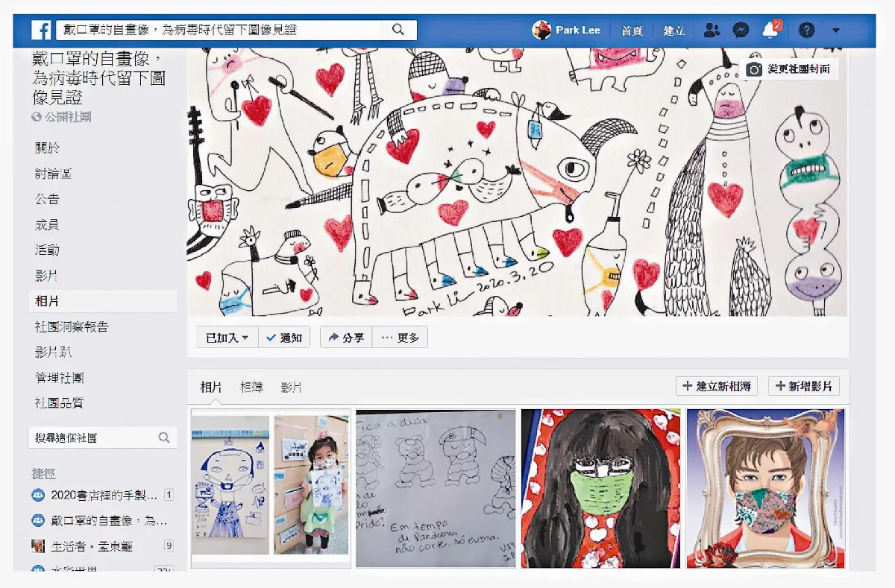
Task: Click the 搜尋這個社團 search field
Action: pos(93,438)
